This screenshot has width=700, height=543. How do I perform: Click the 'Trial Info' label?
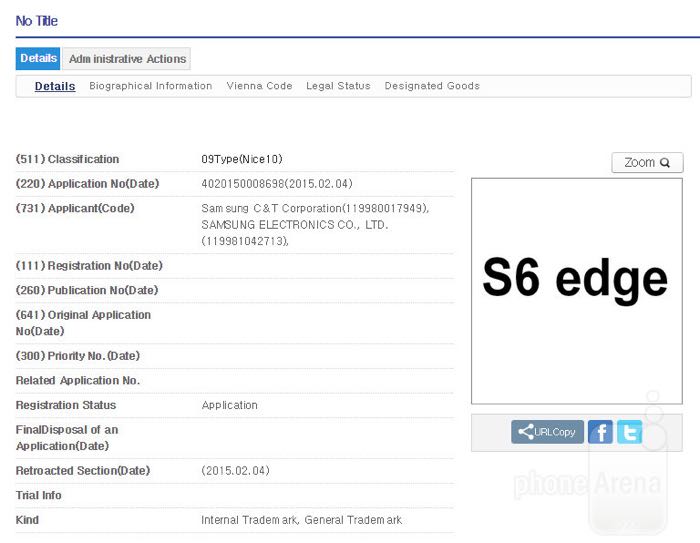(38, 495)
